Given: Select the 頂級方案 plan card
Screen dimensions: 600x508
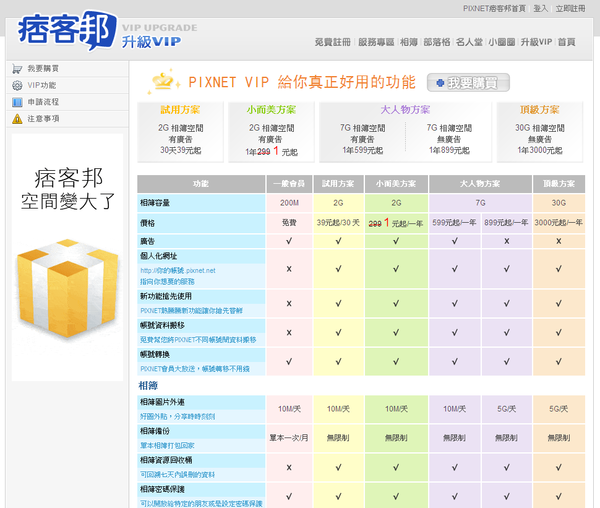Looking at the screenshot, I should (x=540, y=132).
